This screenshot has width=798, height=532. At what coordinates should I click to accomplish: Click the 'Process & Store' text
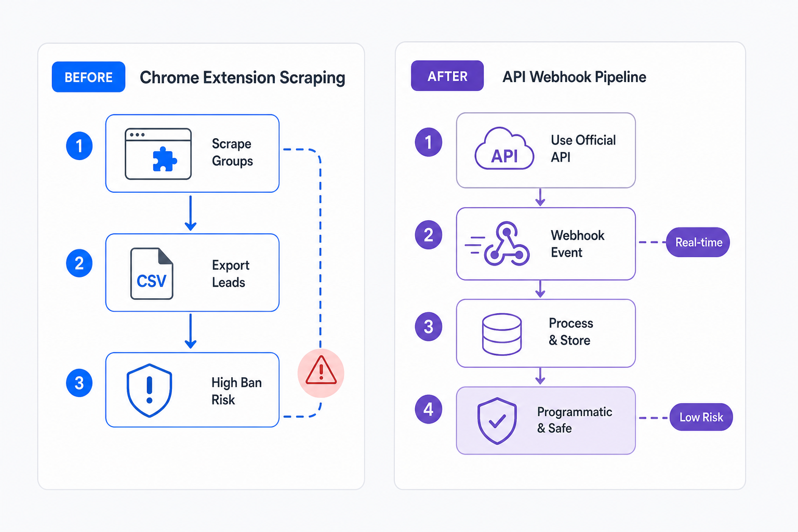coord(570,331)
